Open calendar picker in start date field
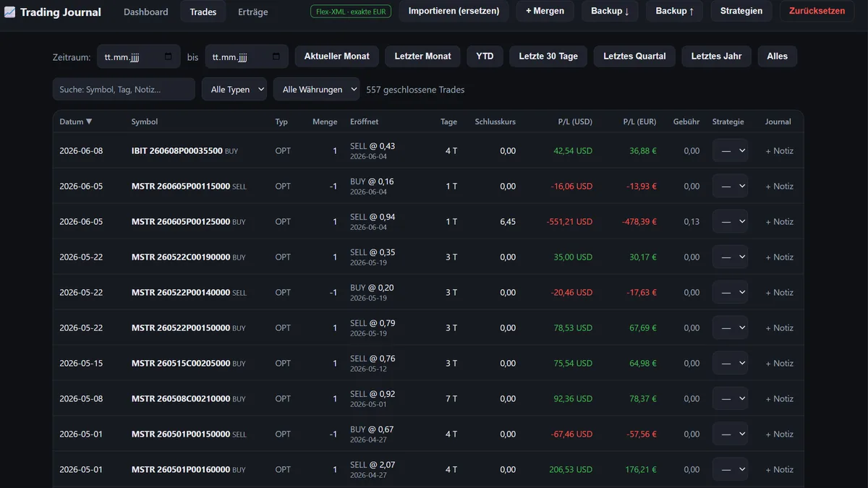Image resolution: width=868 pixels, height=488 pixels. point(169,56)
